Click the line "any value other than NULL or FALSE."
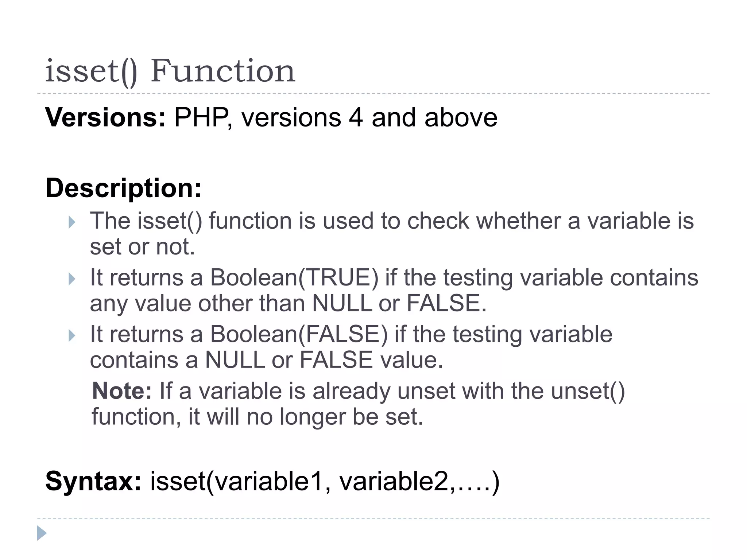 (288, 303)
